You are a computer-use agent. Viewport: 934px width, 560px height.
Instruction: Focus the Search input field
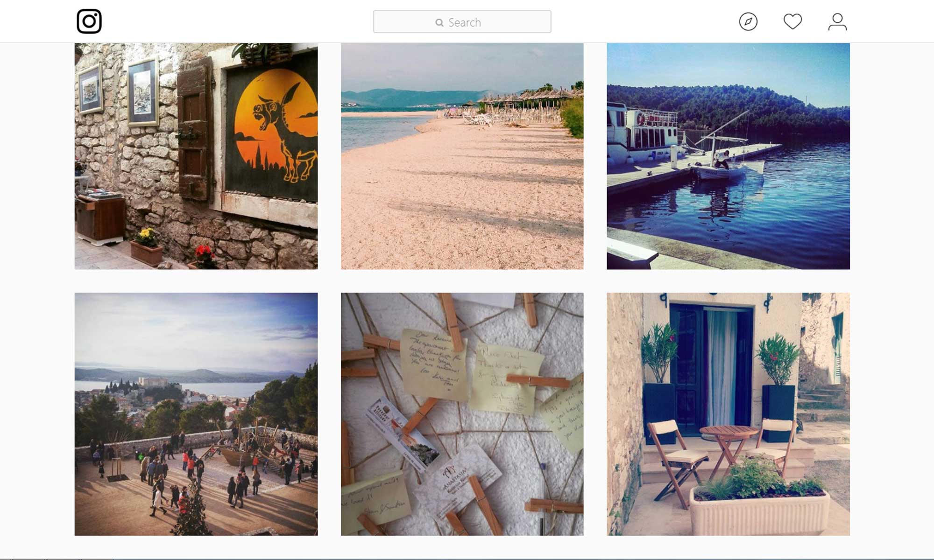pos(462,21)
